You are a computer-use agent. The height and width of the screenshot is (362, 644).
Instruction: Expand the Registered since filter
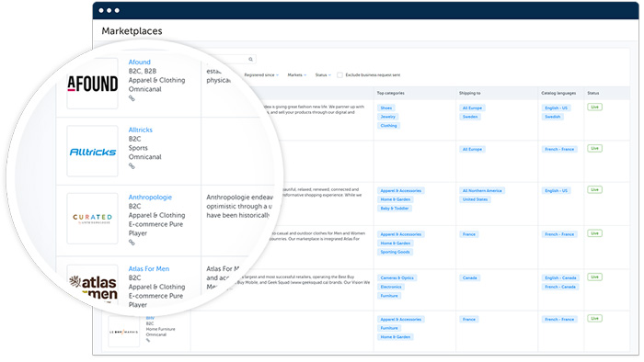point(261,75)
